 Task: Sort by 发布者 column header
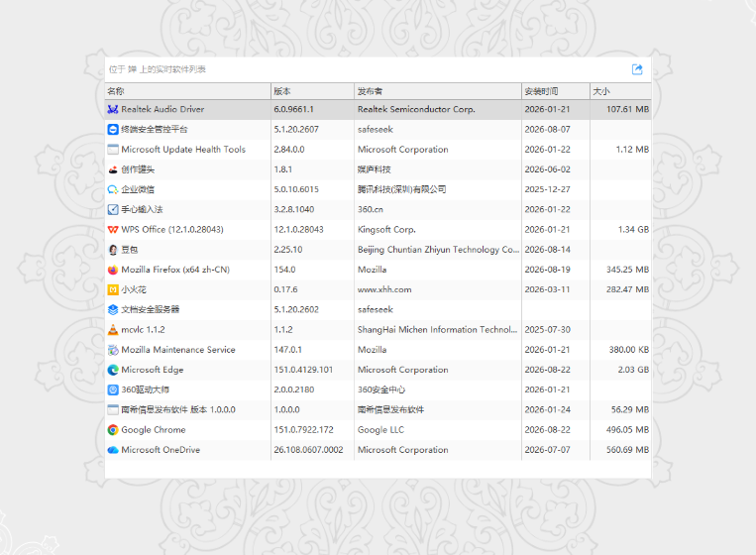tap(438, 91)
